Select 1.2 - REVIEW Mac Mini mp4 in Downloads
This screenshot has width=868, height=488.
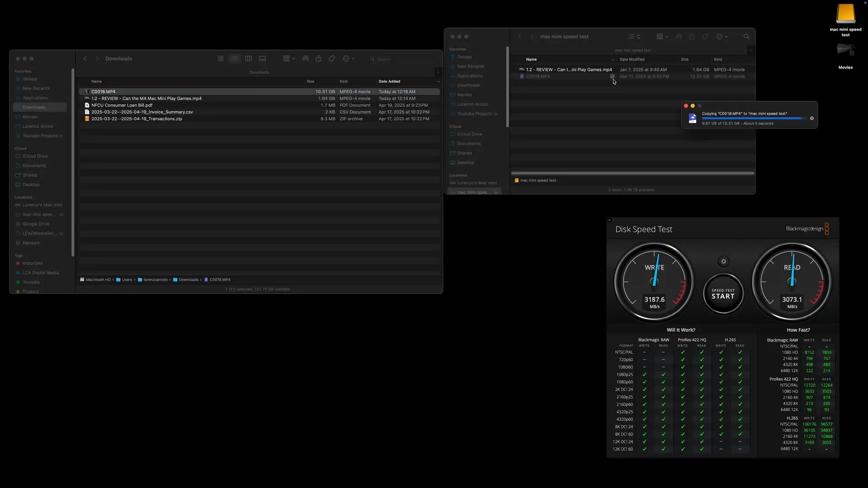pos(259,99)
